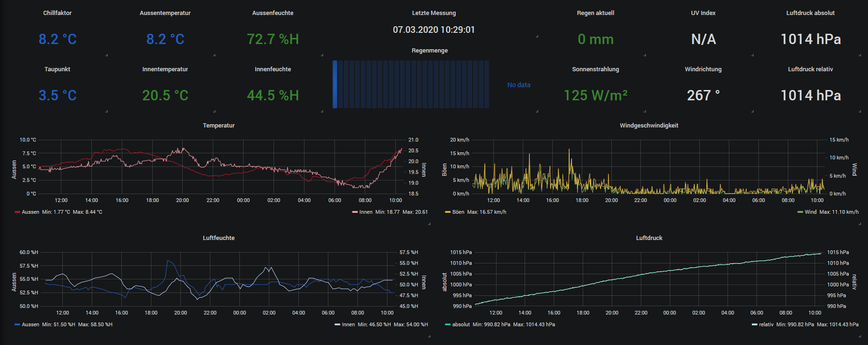This screenshot has height=345, width=868.
Task: Click the 267 ° Windrichtung value
Action: (x=704, y=95)
